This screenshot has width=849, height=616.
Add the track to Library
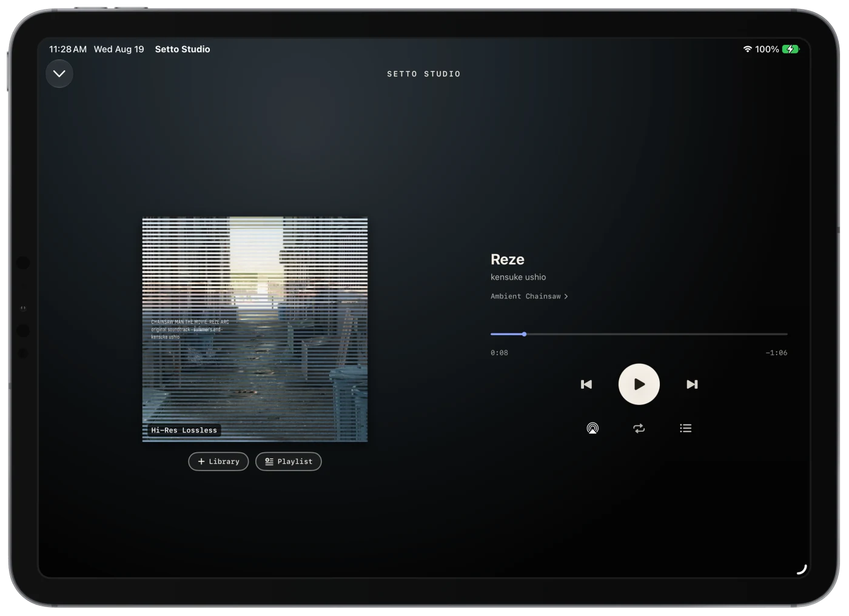(218, 461)
